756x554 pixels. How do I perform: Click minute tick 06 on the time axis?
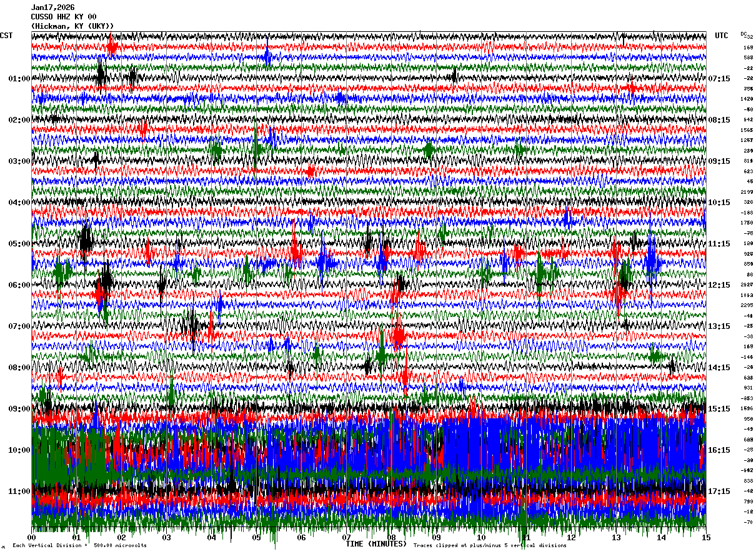[x=302, y=538]
